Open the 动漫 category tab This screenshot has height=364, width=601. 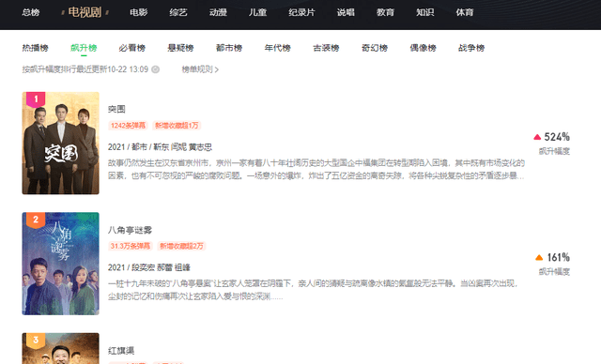(x=218, y=12)
